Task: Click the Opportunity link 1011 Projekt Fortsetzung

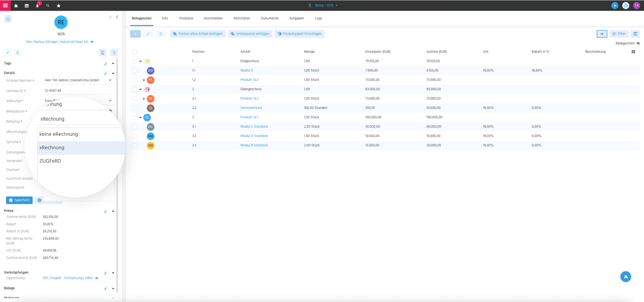Action: 67,278
